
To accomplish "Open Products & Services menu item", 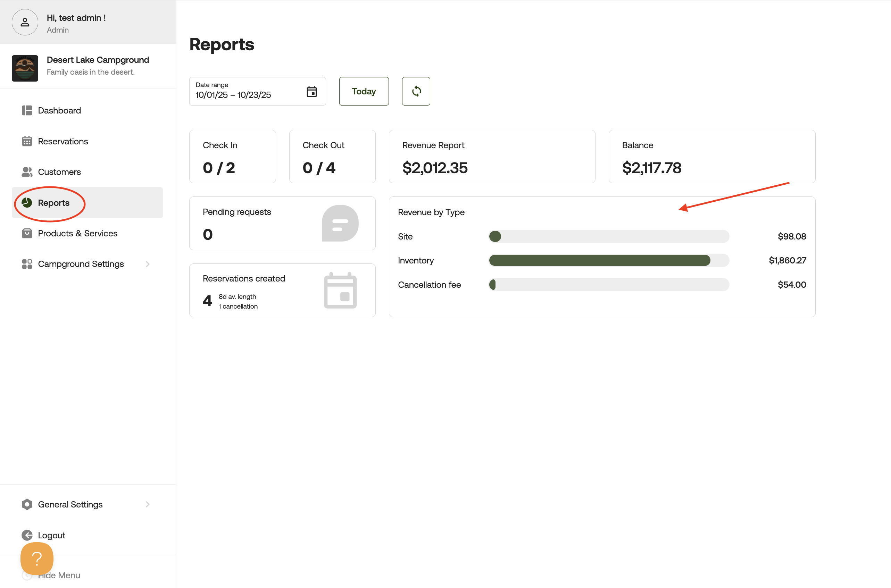I will (77, 233).
